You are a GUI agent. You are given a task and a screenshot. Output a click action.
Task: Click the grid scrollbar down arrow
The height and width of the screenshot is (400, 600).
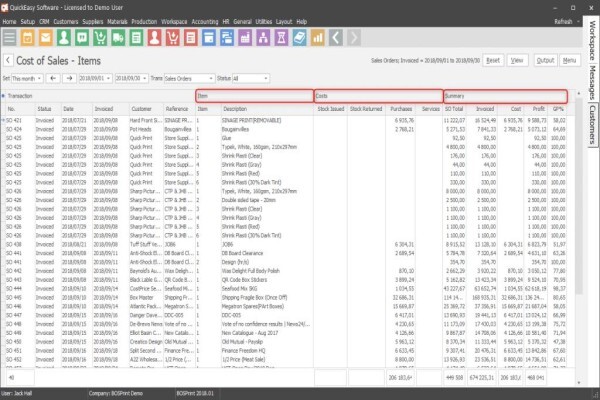pos(578,382)
